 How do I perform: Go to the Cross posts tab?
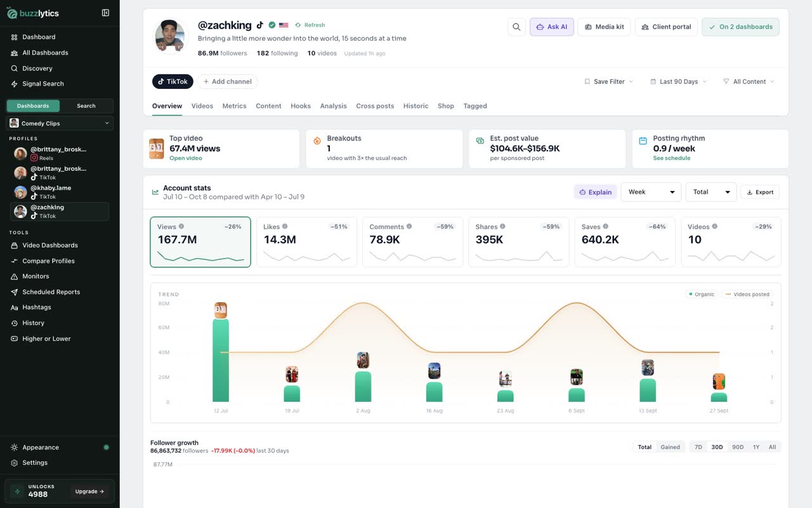point(375,106)
